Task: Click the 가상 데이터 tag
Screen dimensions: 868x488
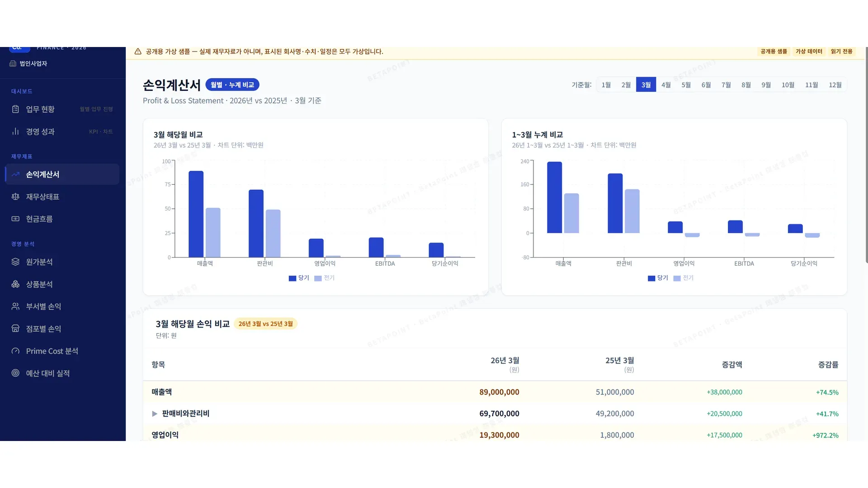Action: click(809, 52)
